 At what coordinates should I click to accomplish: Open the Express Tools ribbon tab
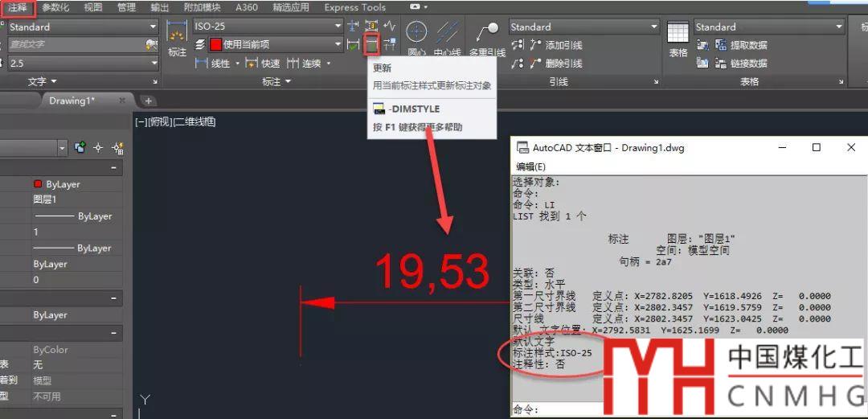(355, 8)
